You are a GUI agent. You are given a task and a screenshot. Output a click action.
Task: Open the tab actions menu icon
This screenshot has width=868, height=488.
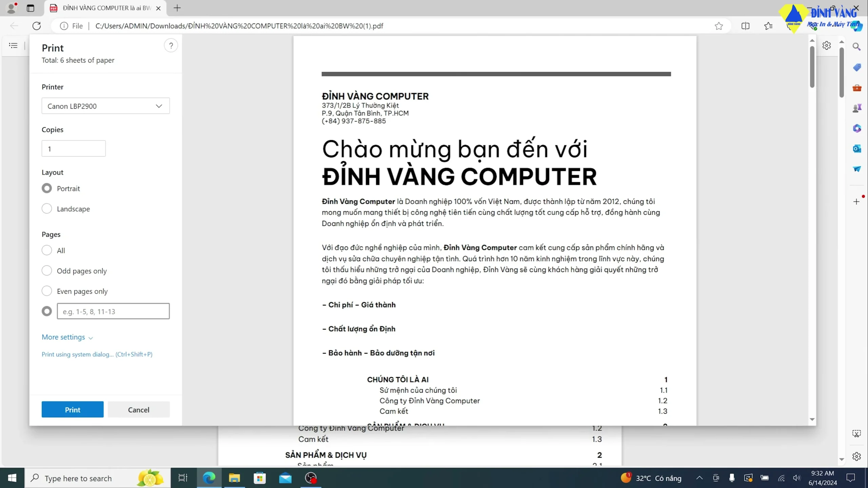pyautogui.click(x=31, y=8)
